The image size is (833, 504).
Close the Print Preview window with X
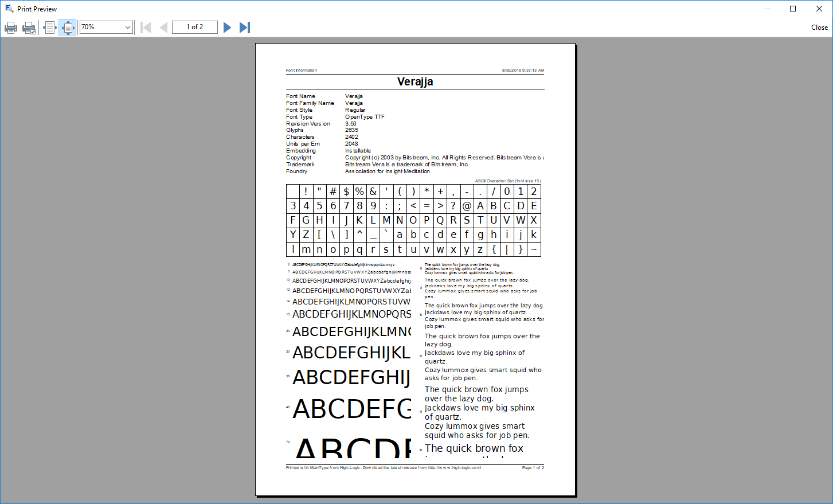[x=819, y=9]
